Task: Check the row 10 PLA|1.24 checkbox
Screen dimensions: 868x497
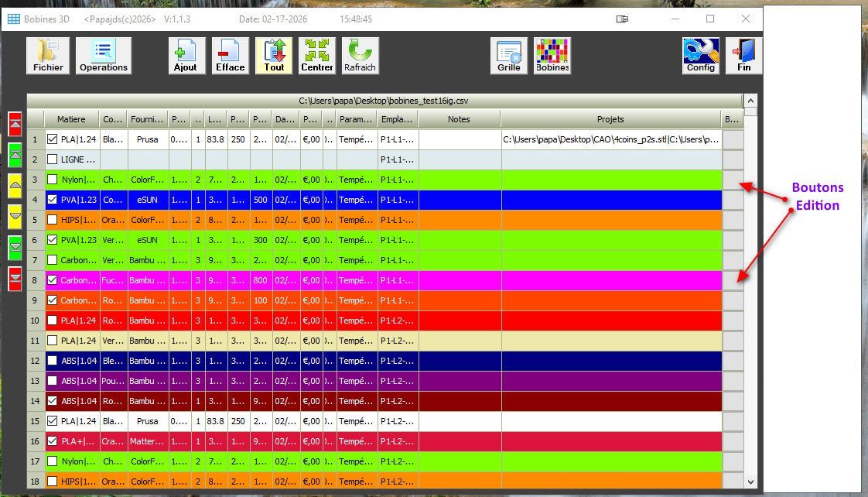Action: pyautogui.click(x=52, y=320)
